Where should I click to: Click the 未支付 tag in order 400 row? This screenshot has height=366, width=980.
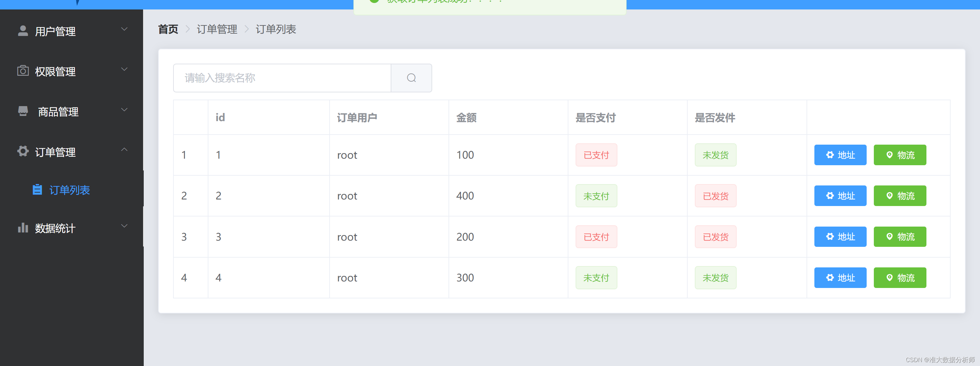pyautogui.click(x=596, y=196)
